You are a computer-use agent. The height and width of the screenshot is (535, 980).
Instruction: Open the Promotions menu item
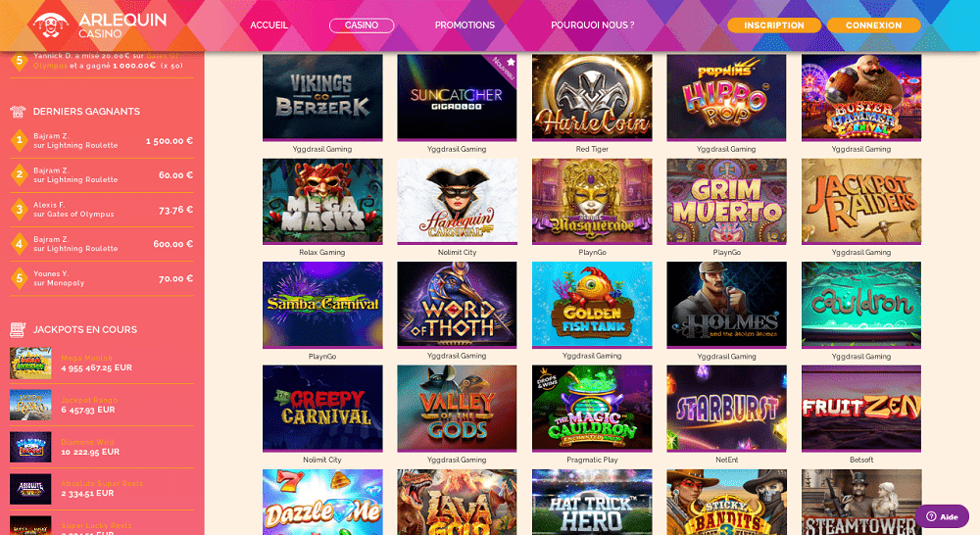click(x=465, y=25)
